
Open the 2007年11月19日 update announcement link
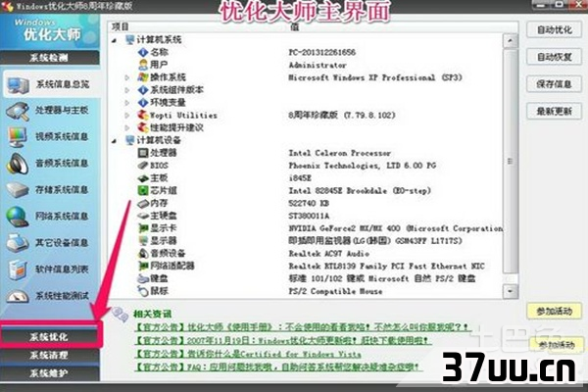tap(283, 341)
